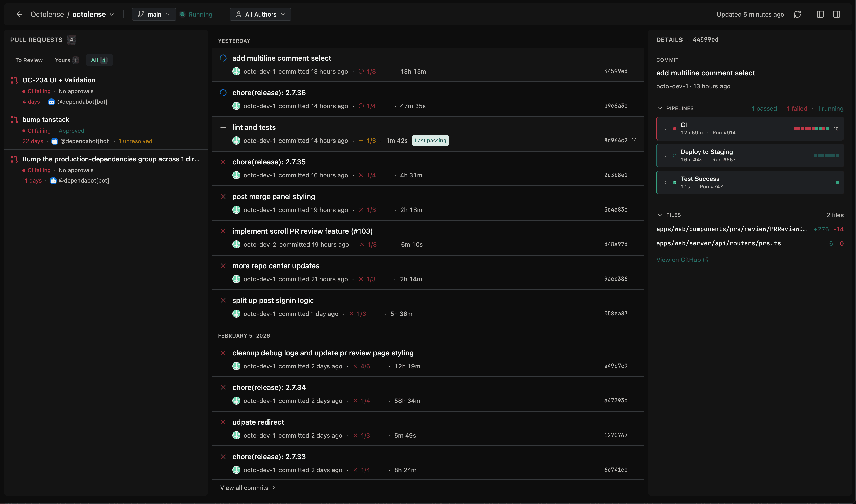
Task: Click the View on GitHub link
Action: click(x=679, y=259)
